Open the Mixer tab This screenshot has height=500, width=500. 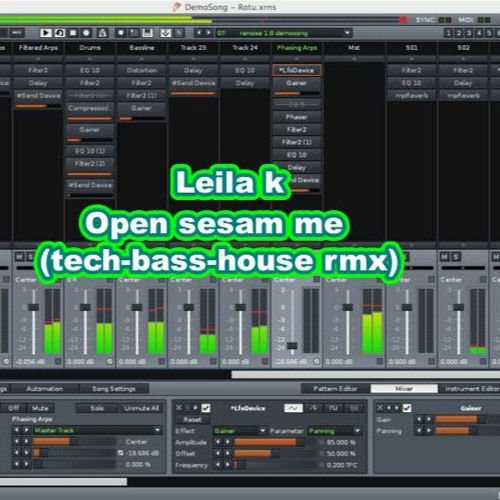pos(404,389)
